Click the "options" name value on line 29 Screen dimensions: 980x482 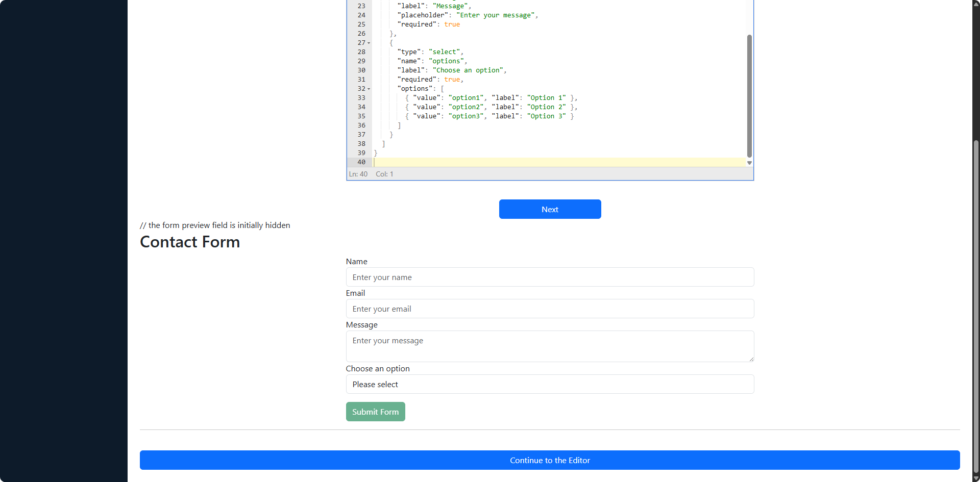pyautogui.click(x=446, y=61)
